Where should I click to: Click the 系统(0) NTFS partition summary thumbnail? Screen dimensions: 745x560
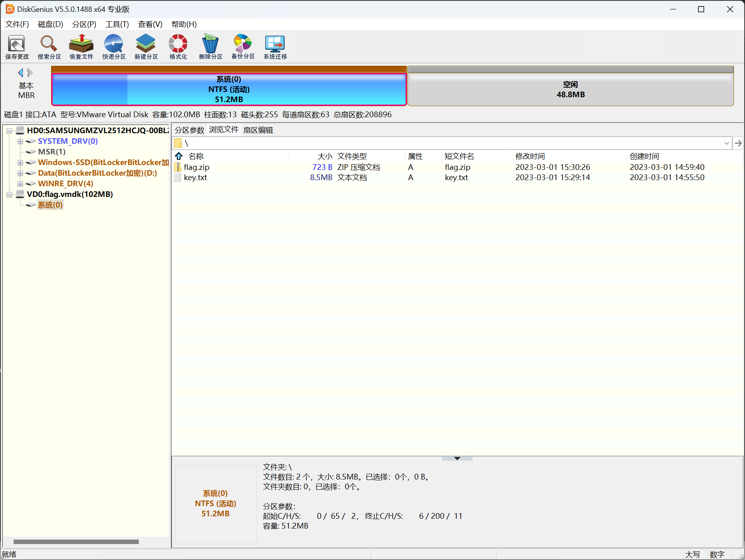(x=216, y=504)
